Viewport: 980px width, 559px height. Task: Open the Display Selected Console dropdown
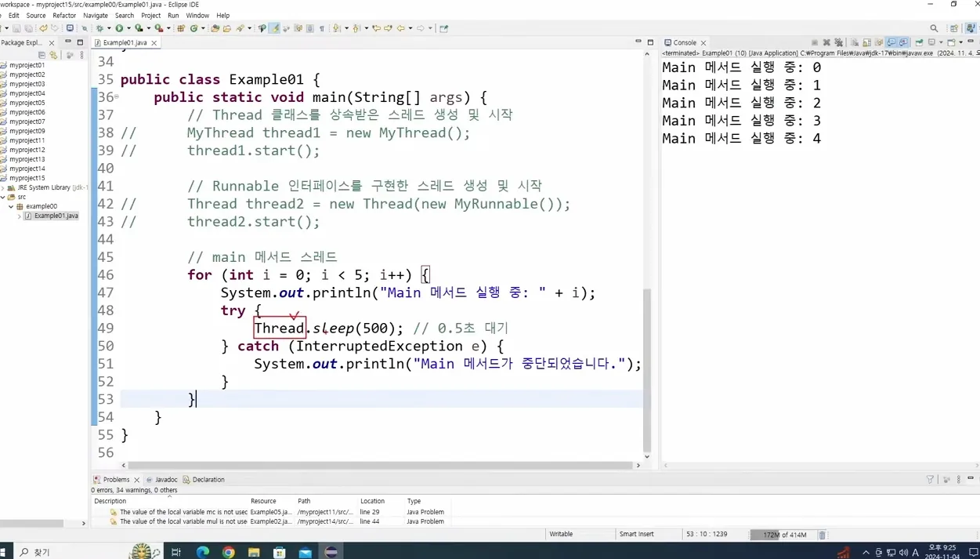click(941, 42)
